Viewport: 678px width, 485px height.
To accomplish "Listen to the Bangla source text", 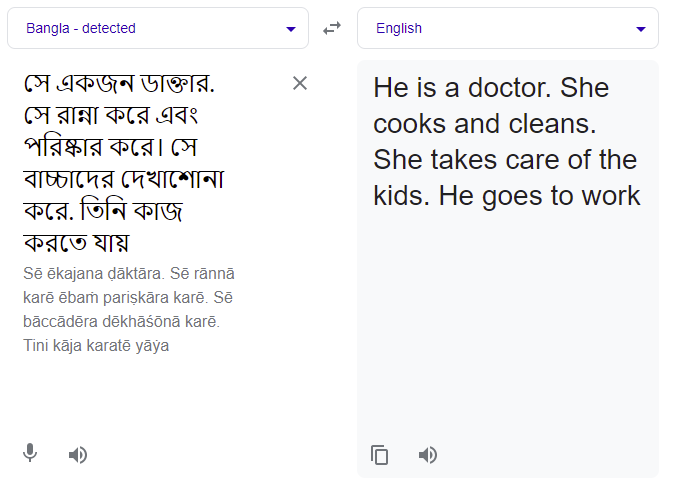I will (78, 455).
